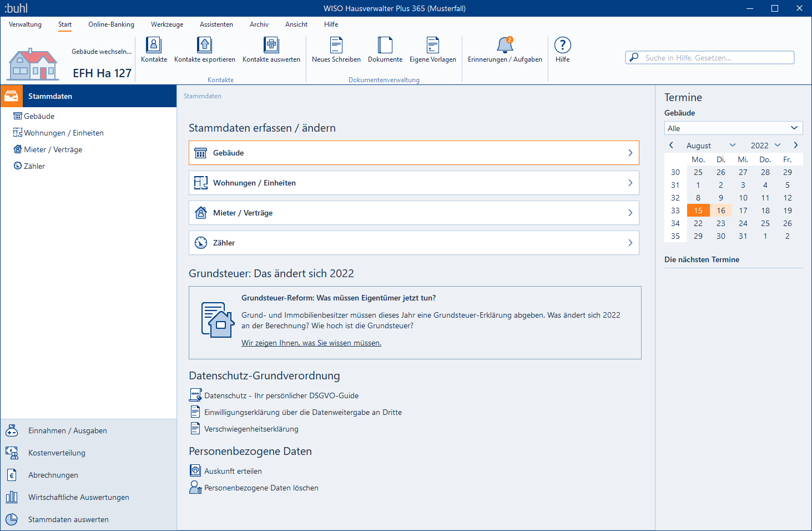812x531 pixels.
Task: Click Auskunft erteilen link text
Action: point(233,471)
